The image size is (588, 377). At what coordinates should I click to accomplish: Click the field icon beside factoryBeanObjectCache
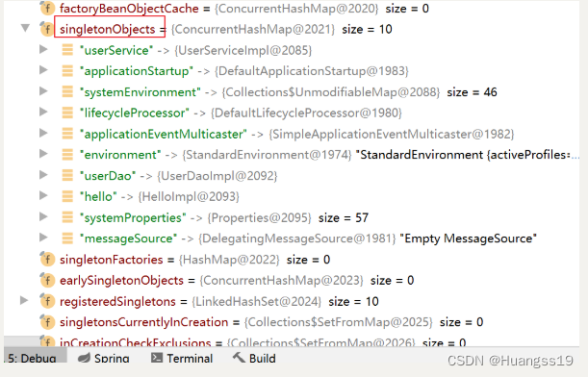point(47,8)
